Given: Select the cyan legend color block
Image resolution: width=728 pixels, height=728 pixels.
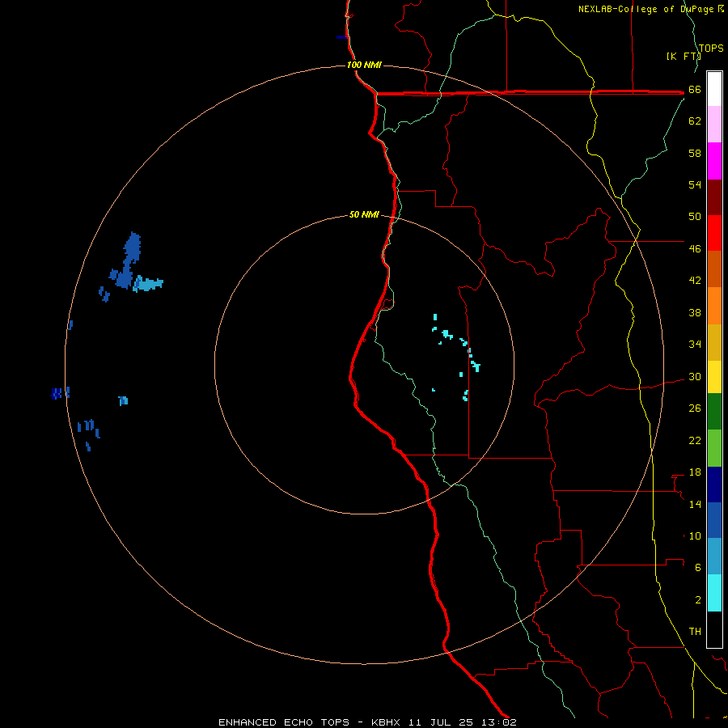Looking at the screenshot, I should click(714, 593).
